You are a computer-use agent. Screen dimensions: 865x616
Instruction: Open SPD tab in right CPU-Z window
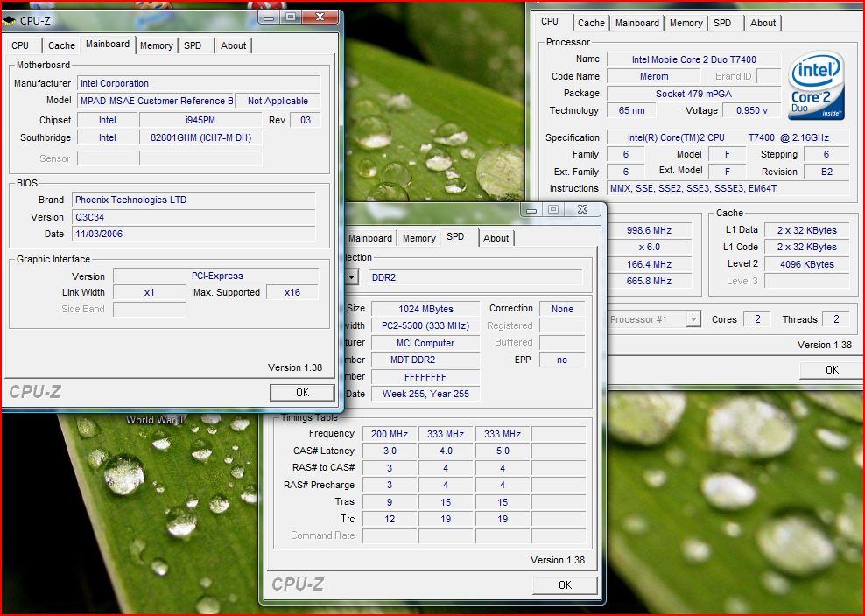coord(722,23)
